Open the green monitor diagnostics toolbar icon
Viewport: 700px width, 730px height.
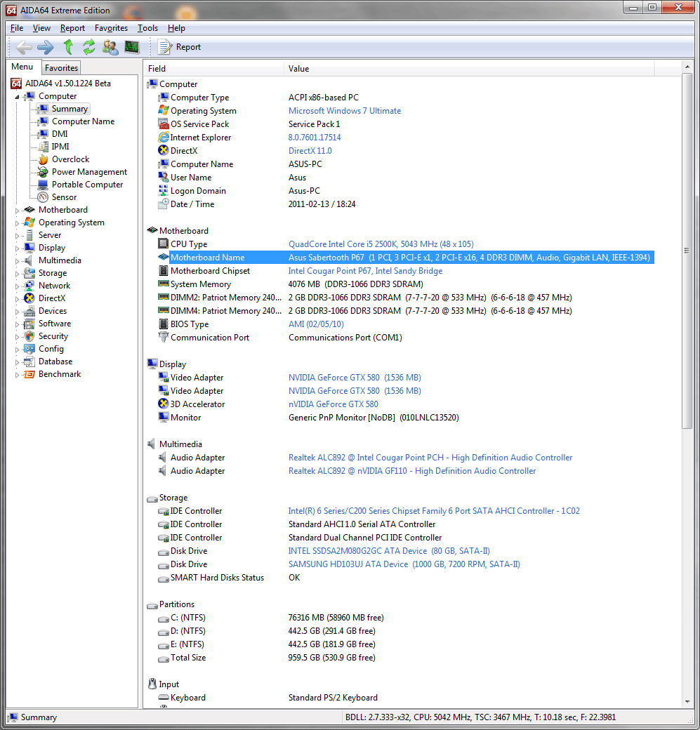[x=132, y=47]
